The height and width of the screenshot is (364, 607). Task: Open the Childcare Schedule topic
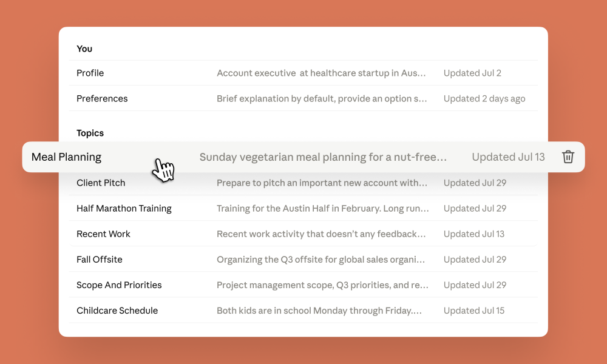pos(303,310)
